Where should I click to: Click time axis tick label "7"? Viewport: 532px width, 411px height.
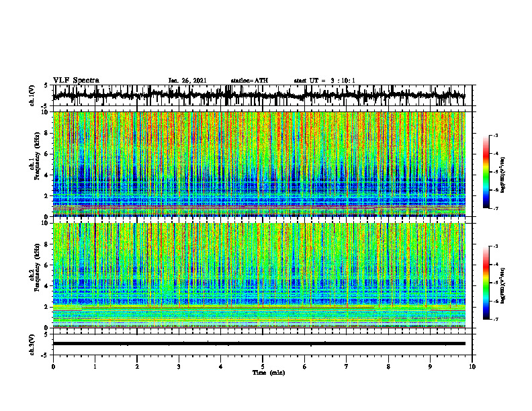coord(347,367)
